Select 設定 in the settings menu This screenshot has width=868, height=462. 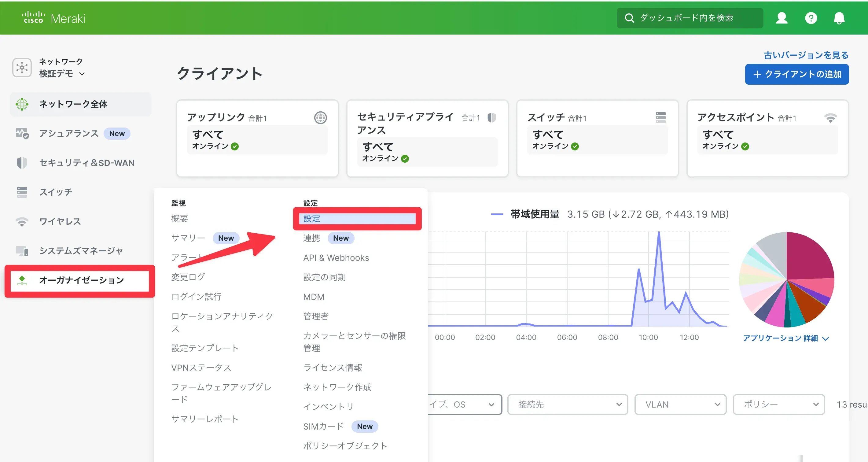(x=357, y=219)
